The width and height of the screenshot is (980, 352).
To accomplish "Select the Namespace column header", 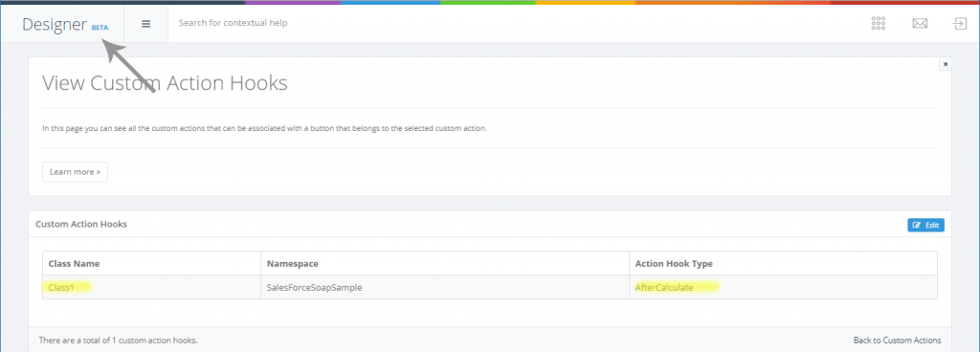I will 445,263.
